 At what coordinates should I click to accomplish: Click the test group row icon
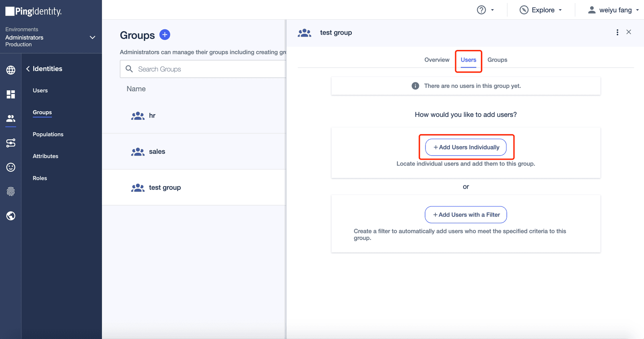tap(138, 187)
